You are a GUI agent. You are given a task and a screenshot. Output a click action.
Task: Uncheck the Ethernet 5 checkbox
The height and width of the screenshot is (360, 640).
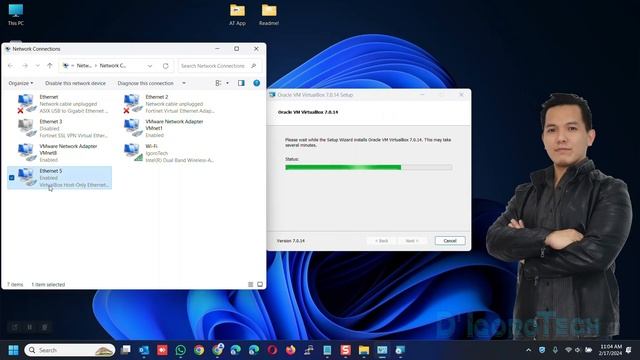(11, 178)
